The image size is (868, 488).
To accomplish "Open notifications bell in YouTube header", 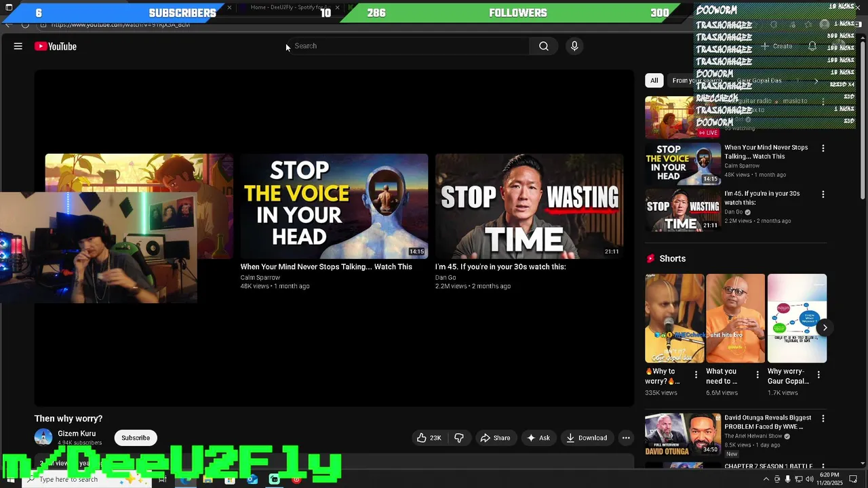I will (812, 46).
